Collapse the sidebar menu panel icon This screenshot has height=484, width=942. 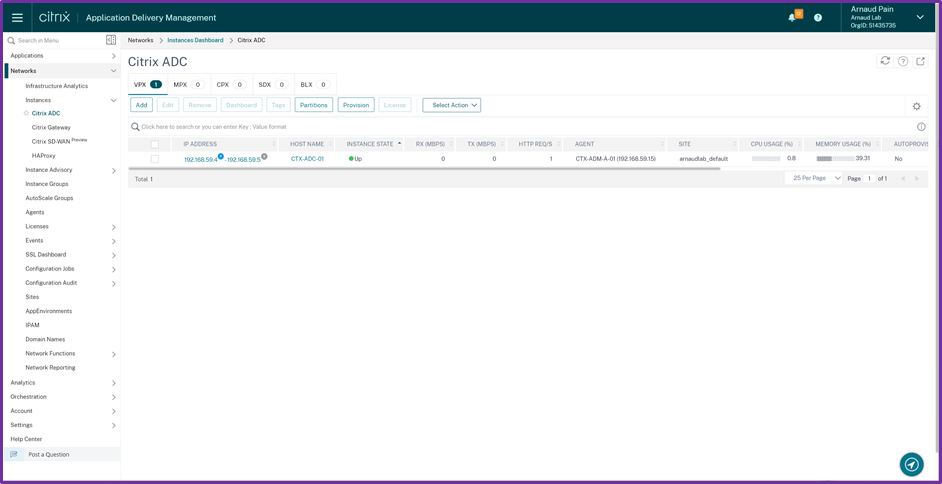point(111,40)
